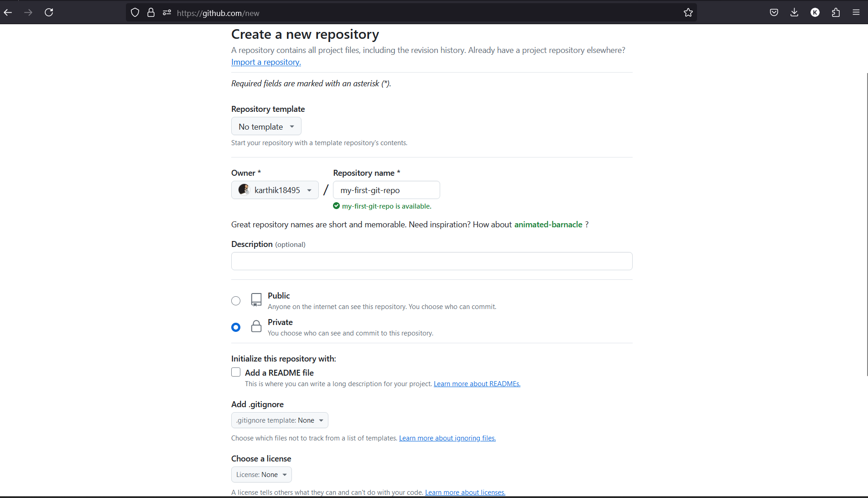Enable the Add a README file checkbox
The image size is (868, 498).
click(236, 372)
